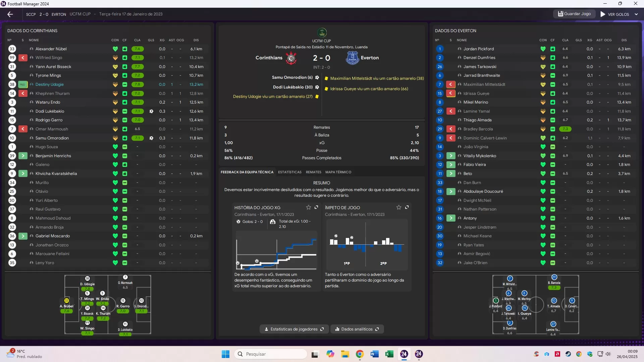This screenshot has height=362, width=644.
Task: Click the Corinthians club badge
Action: pos(291,58)
